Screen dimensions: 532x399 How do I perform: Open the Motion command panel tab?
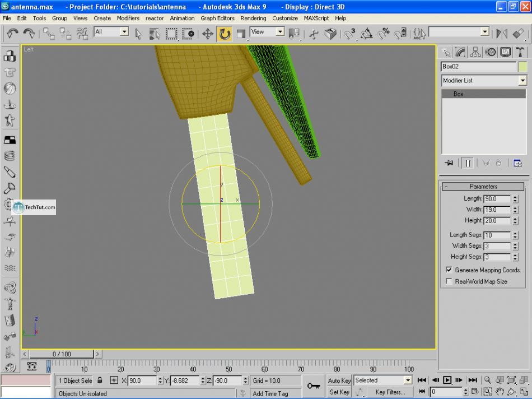(x=490, y=52)
